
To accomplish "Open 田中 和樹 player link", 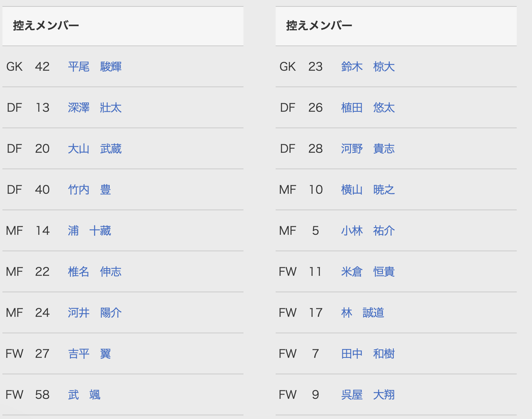I will pyautogui.click(x=368, y=354).
